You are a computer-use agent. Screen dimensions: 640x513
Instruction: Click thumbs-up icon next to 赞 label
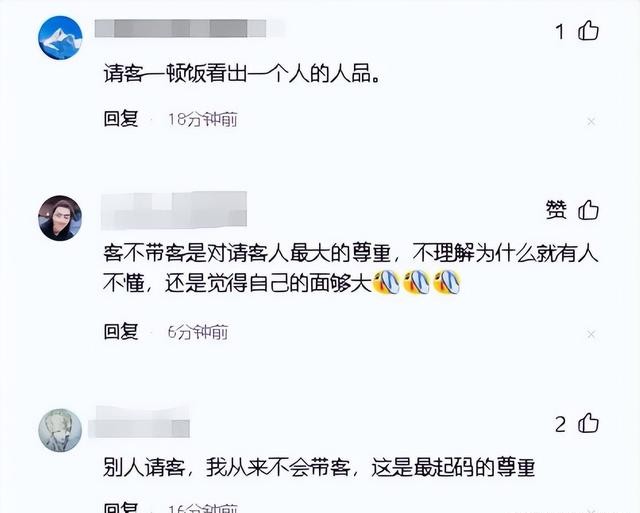pos(588,210)
